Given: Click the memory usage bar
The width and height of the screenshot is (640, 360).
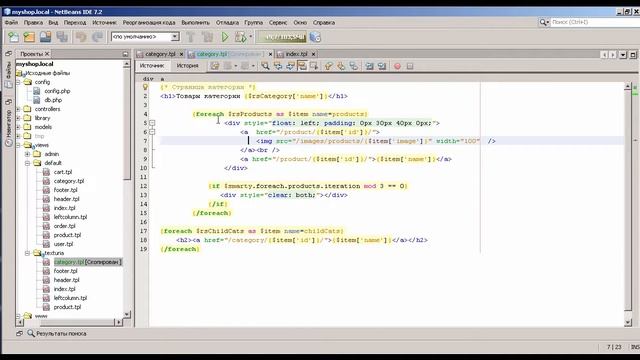Looking at the screenshot, I should click(282, 37).
